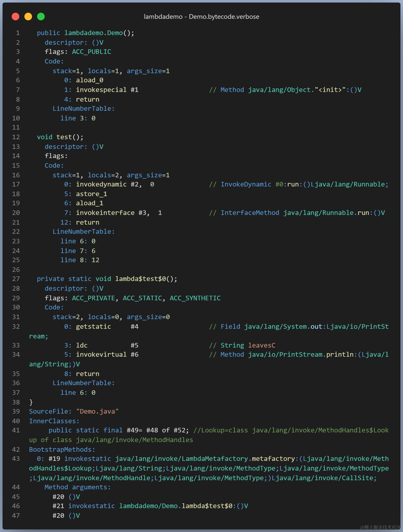Click 'stack=1, locals=2, args_size=1' on line 16
This screenshot has width=403, height=532.
111,175
